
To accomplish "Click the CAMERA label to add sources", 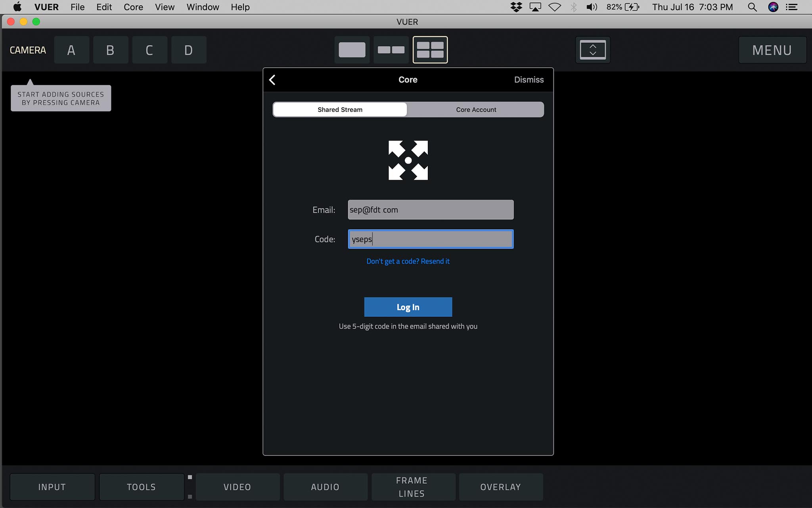I will [x=28, y=50].
